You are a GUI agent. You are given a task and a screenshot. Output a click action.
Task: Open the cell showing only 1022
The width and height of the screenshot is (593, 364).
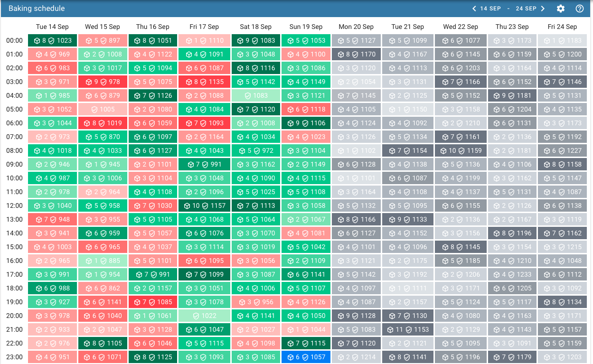click(204, 316)
